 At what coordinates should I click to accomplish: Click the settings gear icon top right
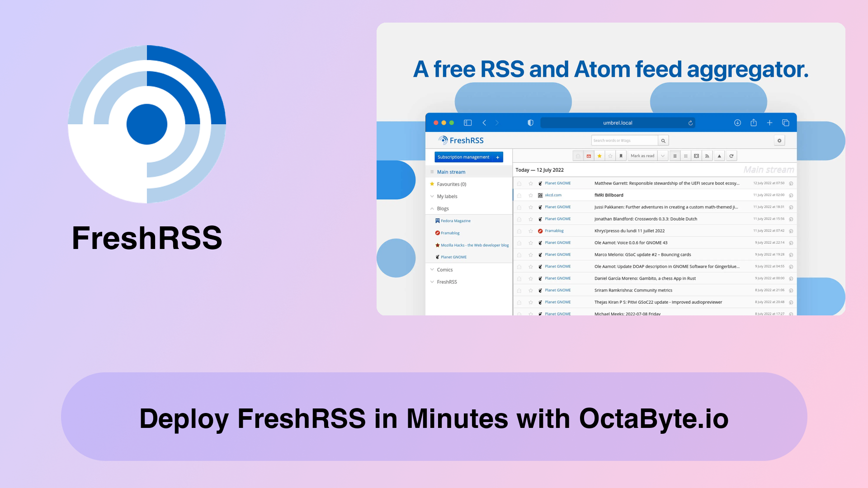780,141
